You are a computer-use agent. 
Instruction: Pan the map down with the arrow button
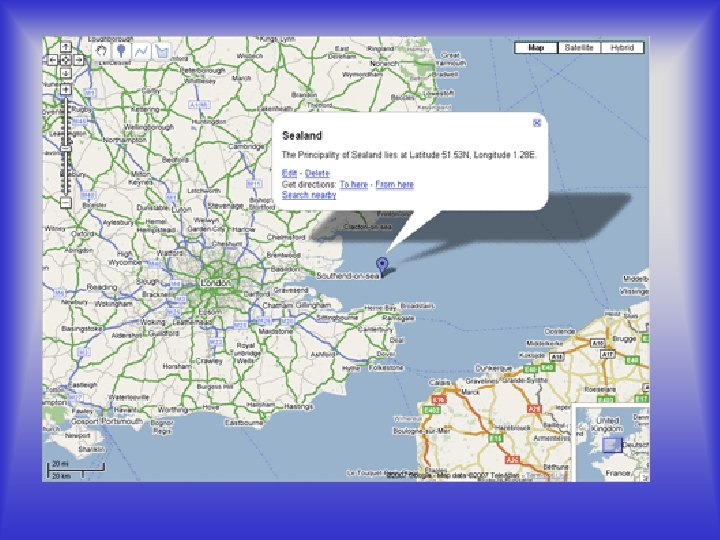click(x=66, y=73)
